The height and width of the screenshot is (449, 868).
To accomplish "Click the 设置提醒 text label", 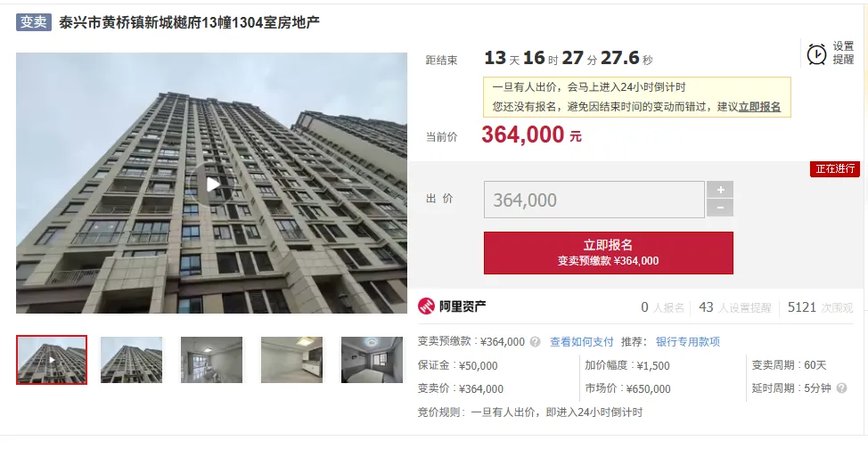I will pos(844,53).
